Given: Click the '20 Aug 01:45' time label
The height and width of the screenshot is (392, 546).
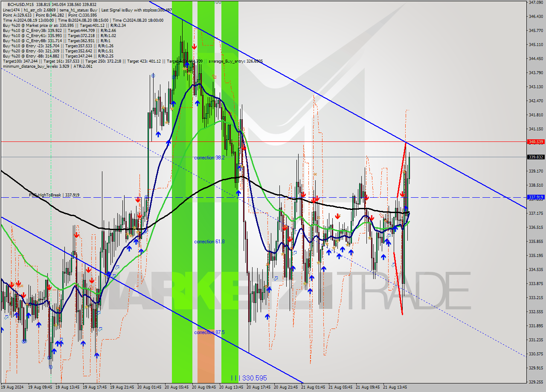Looking at the screenshot, I should 149,387.
